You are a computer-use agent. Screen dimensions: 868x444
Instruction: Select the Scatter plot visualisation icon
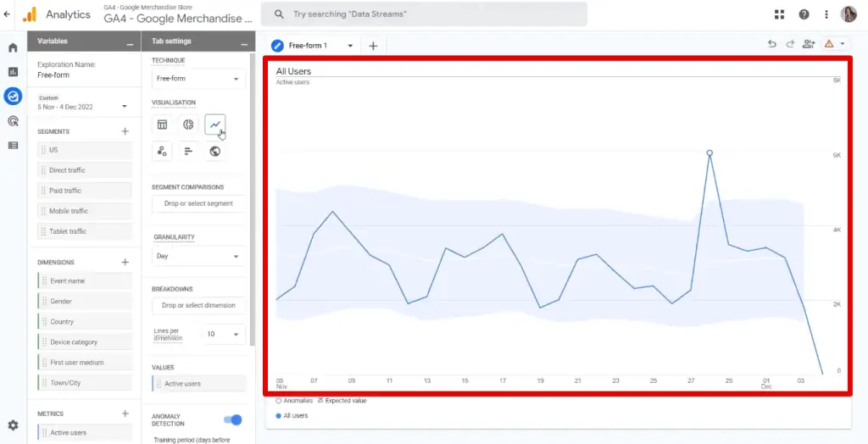point(162,151)
